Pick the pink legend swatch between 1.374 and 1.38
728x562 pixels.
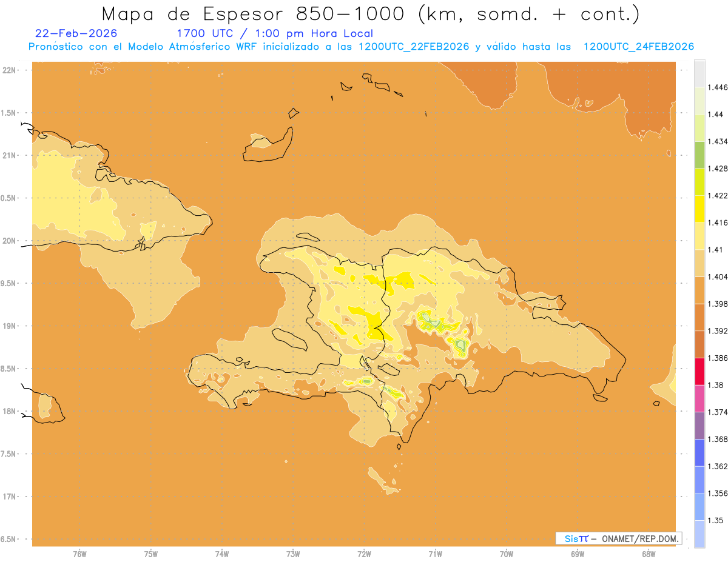tap(699, 398)
